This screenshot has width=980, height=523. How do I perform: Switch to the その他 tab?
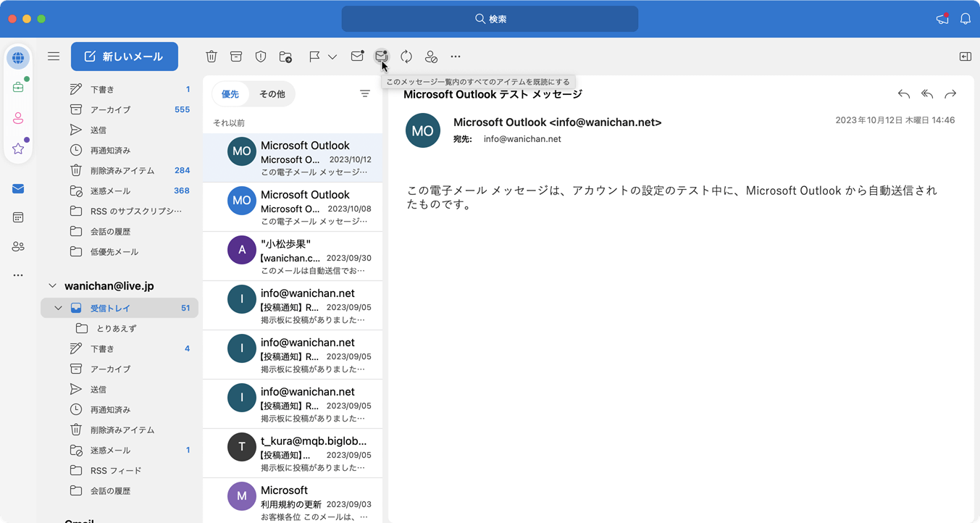[x=272, y=94]
